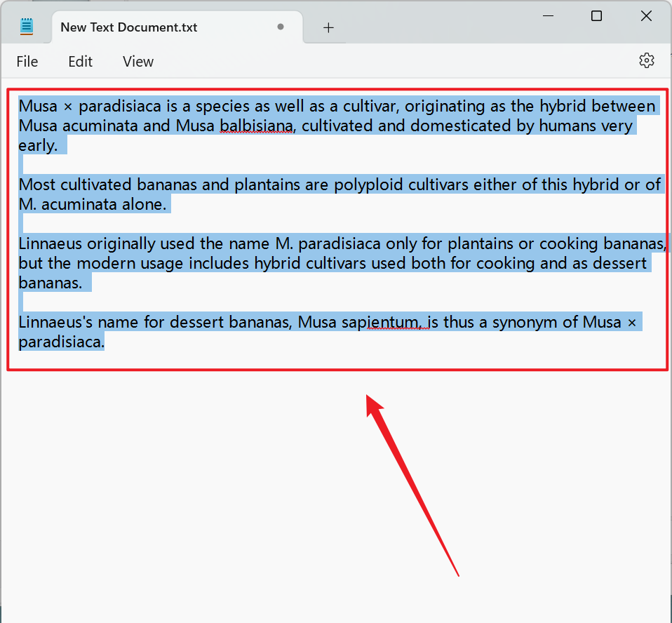Click the unsaved-changes dot on the document tab
Viewport: 672px width, 623px height.
(x=281, y=27)
